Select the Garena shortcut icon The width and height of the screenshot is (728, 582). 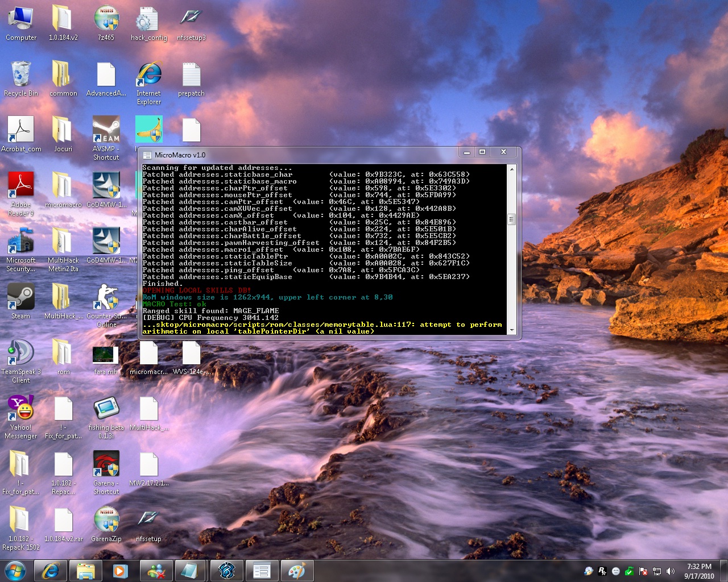(x=106, y=464)
